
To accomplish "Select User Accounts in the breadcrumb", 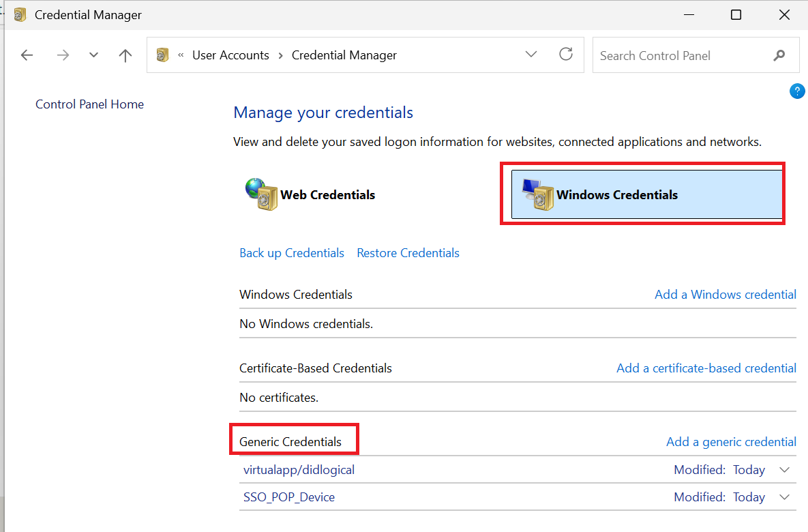I will click(230, 55).
